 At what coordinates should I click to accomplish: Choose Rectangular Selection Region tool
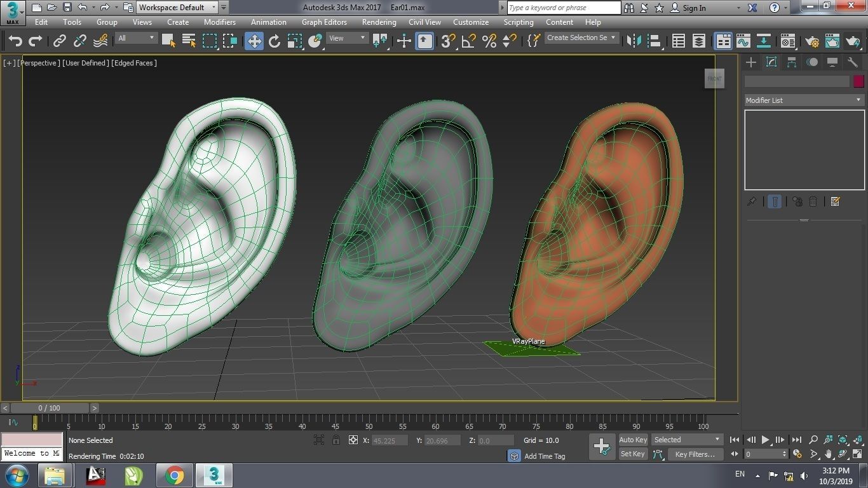point(210,41)
